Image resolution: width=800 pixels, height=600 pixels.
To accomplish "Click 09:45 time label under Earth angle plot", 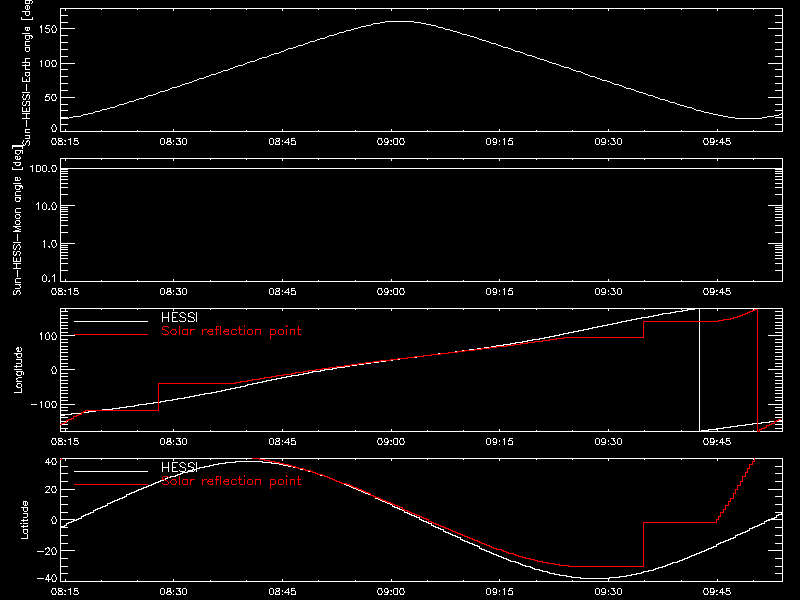I will (x=717, y=141).
